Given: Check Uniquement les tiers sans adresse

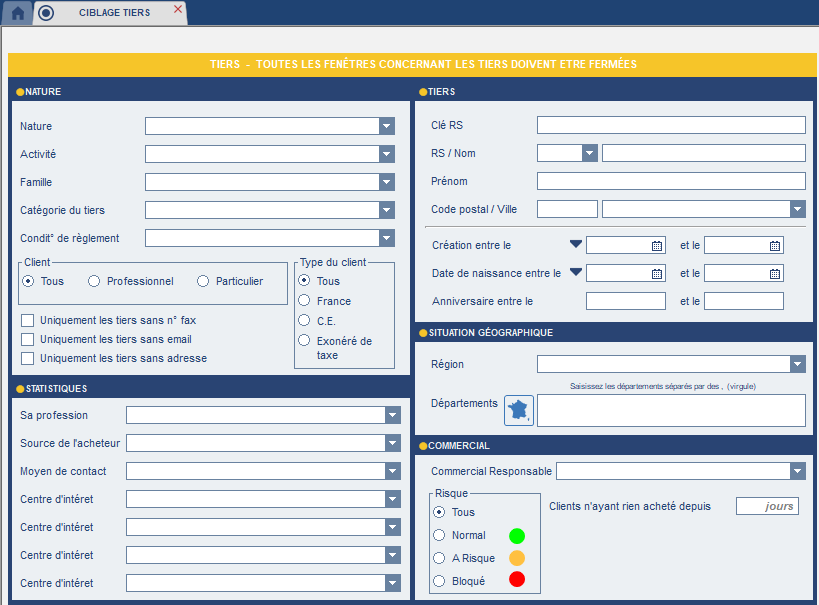Looking at the screenshot, I should 28,358.
